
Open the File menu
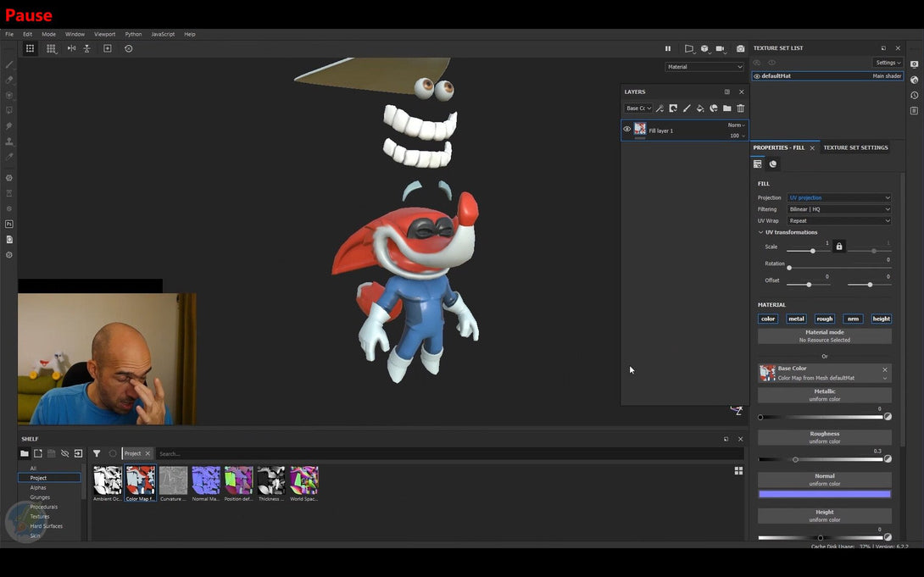tap(9, 34)
